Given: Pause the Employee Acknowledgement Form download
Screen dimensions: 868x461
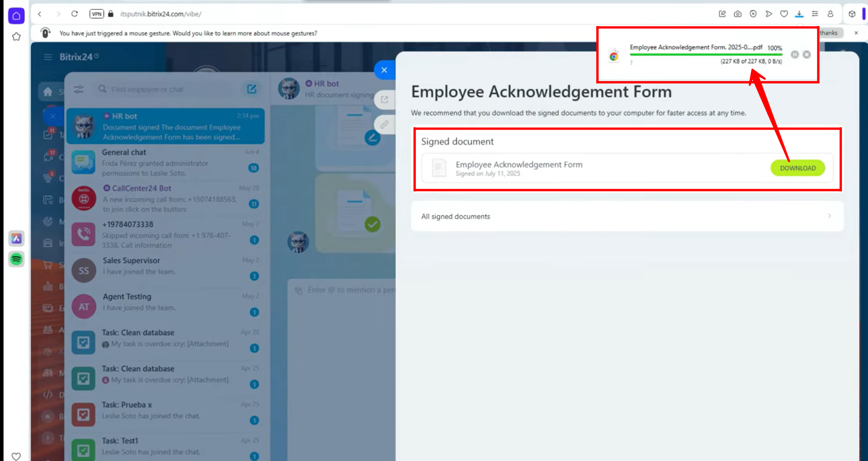Looking at the screenshot, I should point(795,55).
